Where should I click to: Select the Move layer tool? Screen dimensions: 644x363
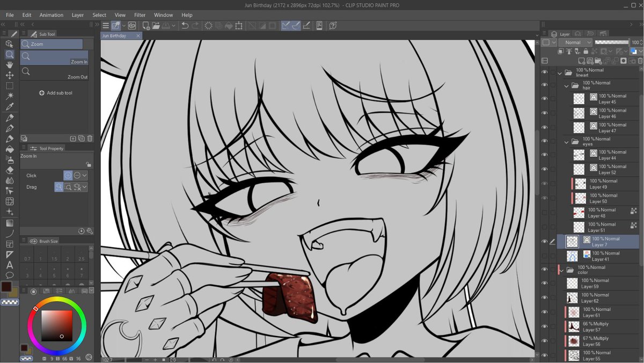coord(10,75)
